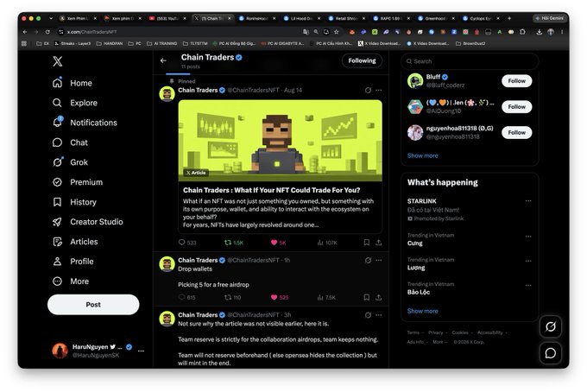Open the translate icon in the address bar
Screen dimensions: 587x392
click(306, 32)
